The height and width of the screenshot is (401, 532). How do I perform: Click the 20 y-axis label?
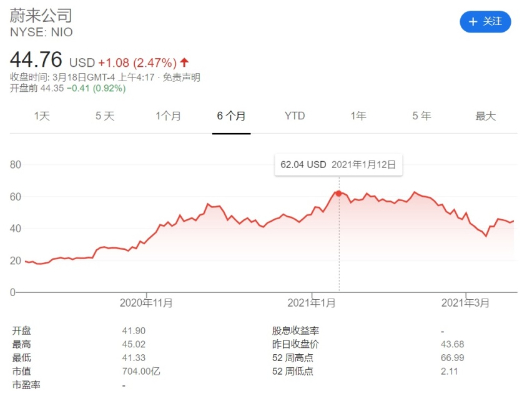16,260
